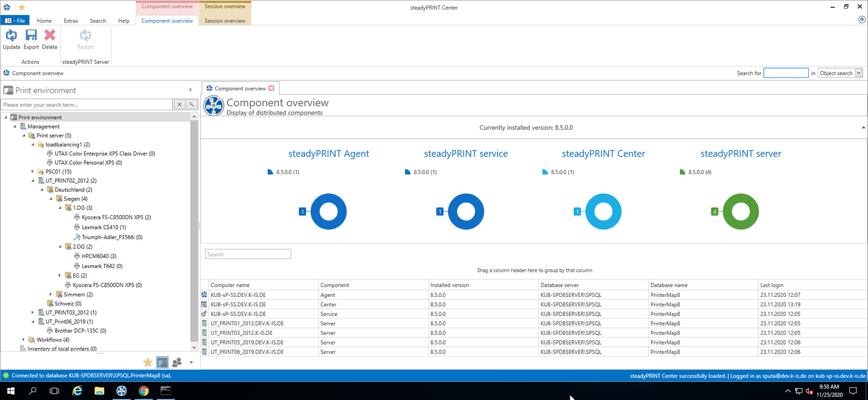The width and height of the screenshot is (868, 400).
Task: Switch to the lower Session overview ribbon tab
Action: coord(225,20)
